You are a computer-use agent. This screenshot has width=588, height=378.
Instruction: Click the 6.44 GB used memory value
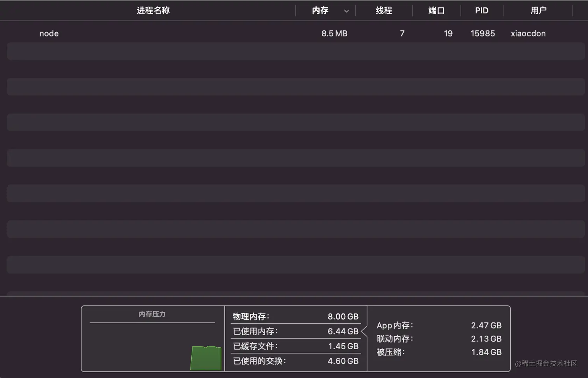(343, 331)
